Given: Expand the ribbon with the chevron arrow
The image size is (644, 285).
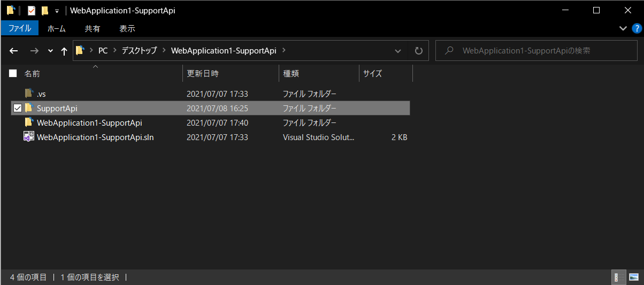Looking at the screenshot, I should tap(623, 28).
